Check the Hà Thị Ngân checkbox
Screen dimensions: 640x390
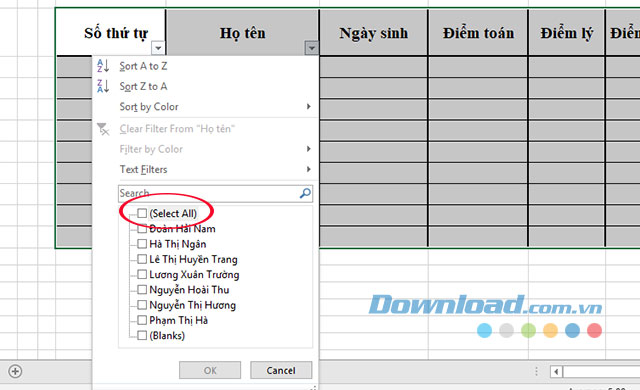point(142,244)
